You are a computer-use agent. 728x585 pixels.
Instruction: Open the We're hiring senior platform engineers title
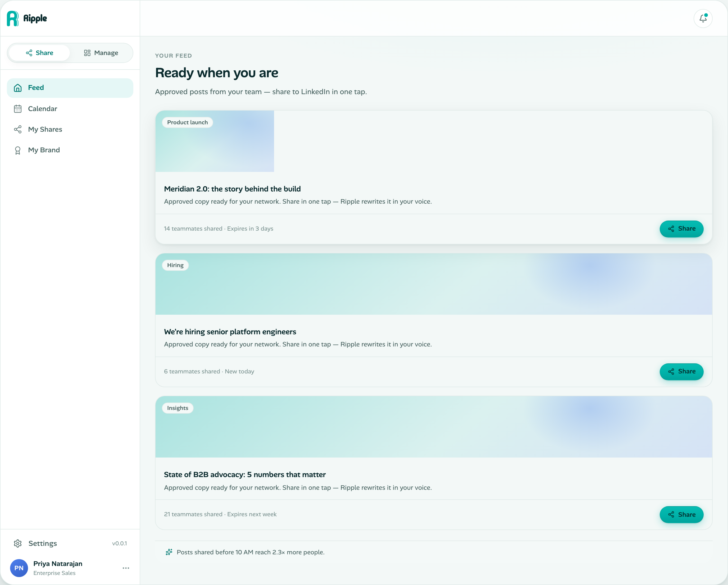point(230,331)
